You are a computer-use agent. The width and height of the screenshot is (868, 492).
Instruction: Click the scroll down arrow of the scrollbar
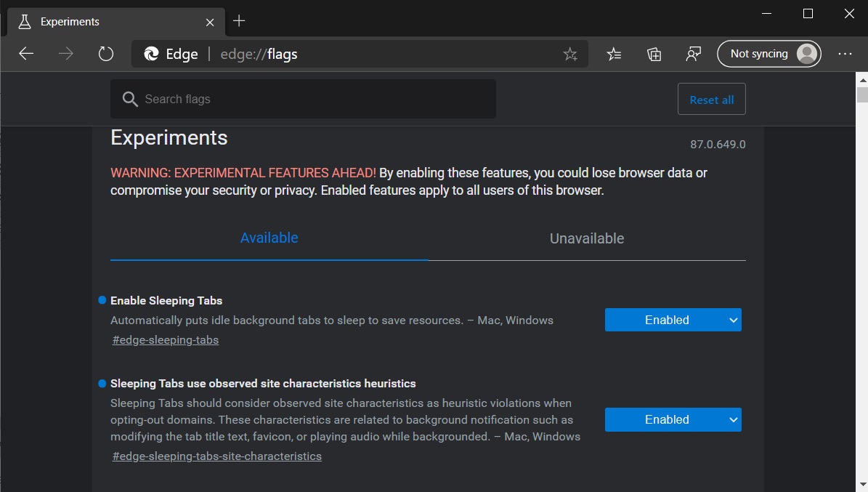pyautogui.click(x=862, y=485)
